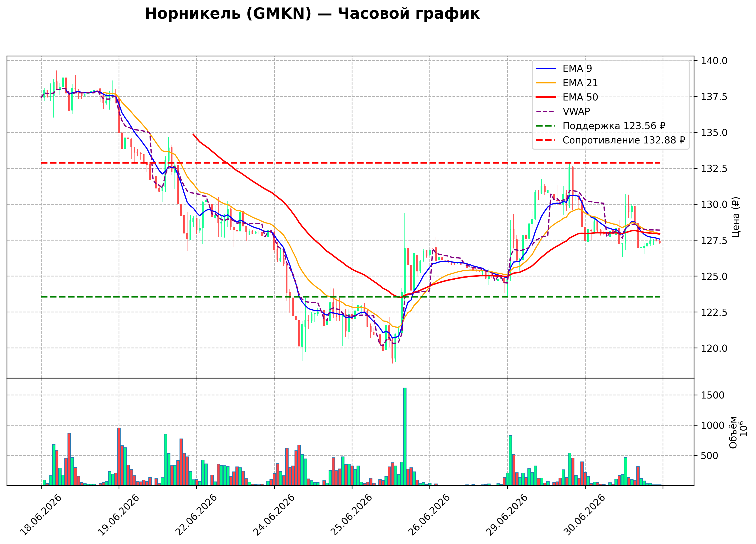Click the purple dashed VWAP legend sample
This screenshot has width=756, height=544.
click(x=546, y=111)
